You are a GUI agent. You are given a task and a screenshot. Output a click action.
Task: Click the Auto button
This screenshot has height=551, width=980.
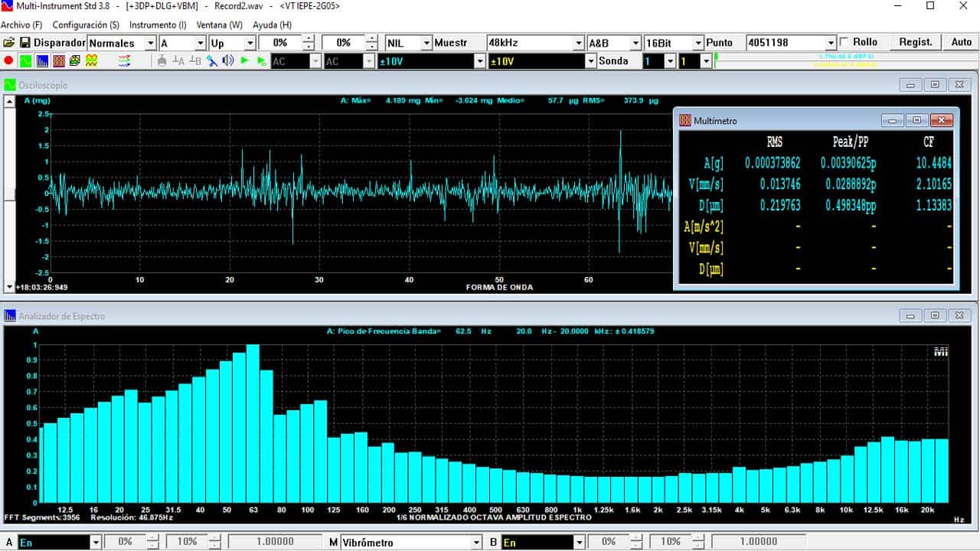click(x=961, y=42)
